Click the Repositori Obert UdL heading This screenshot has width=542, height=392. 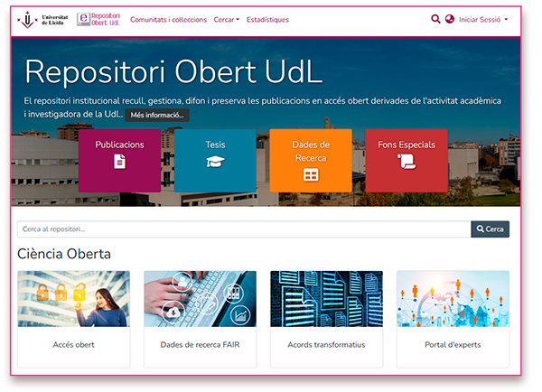click(173, 72)
